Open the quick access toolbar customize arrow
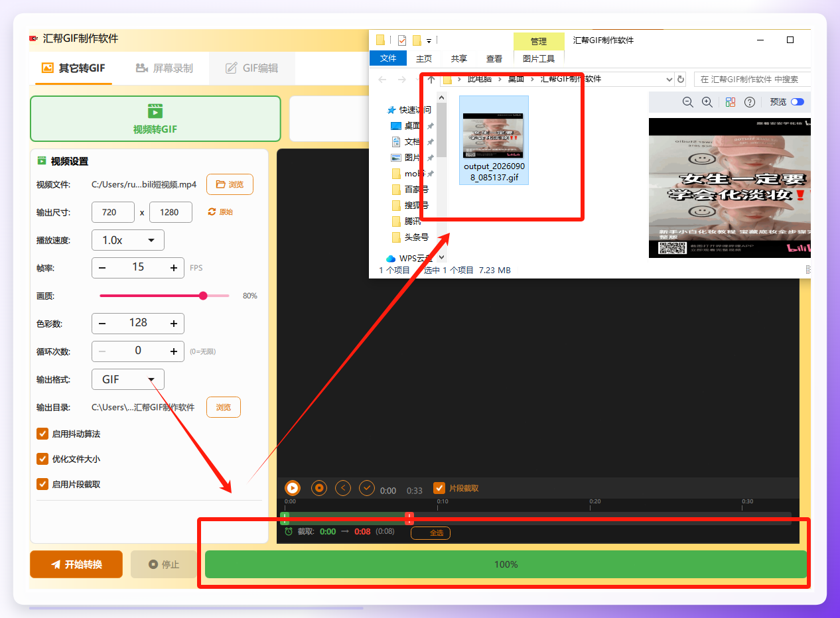Image resolution: width=840 pixels, height=618 pixels. pos(429,40)
